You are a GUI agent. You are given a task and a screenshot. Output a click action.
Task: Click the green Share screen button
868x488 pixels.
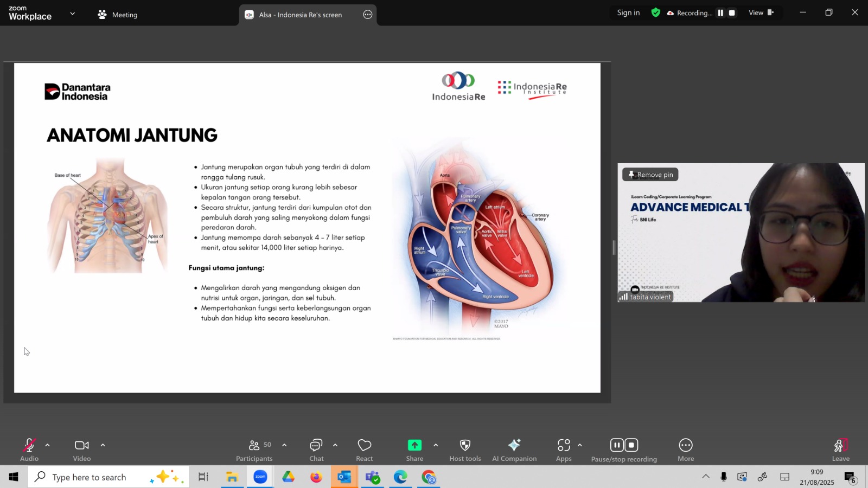414,450
